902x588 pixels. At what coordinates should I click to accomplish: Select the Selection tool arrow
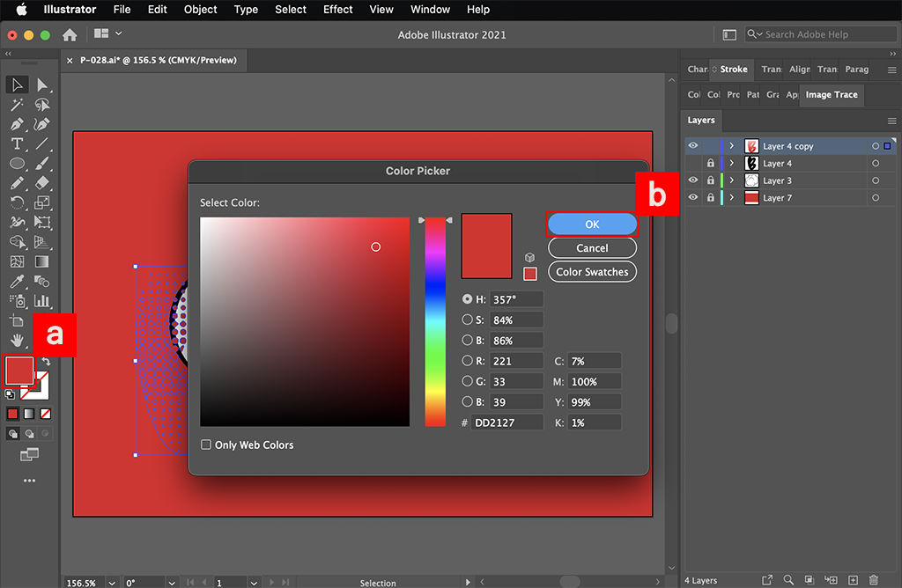coord(17,85)
